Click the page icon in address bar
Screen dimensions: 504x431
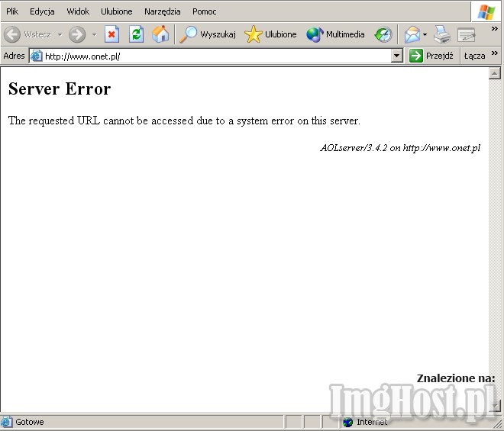pos(37,56)
